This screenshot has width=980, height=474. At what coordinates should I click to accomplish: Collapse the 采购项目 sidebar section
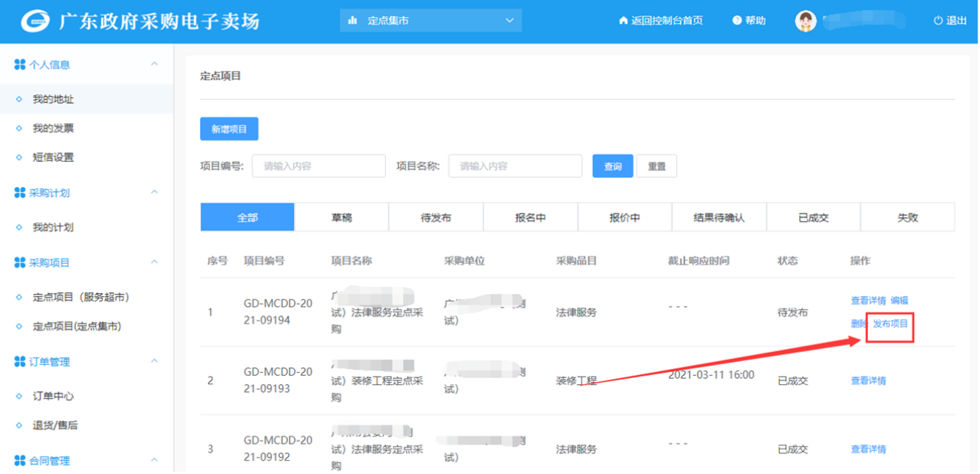pos(154,262)
